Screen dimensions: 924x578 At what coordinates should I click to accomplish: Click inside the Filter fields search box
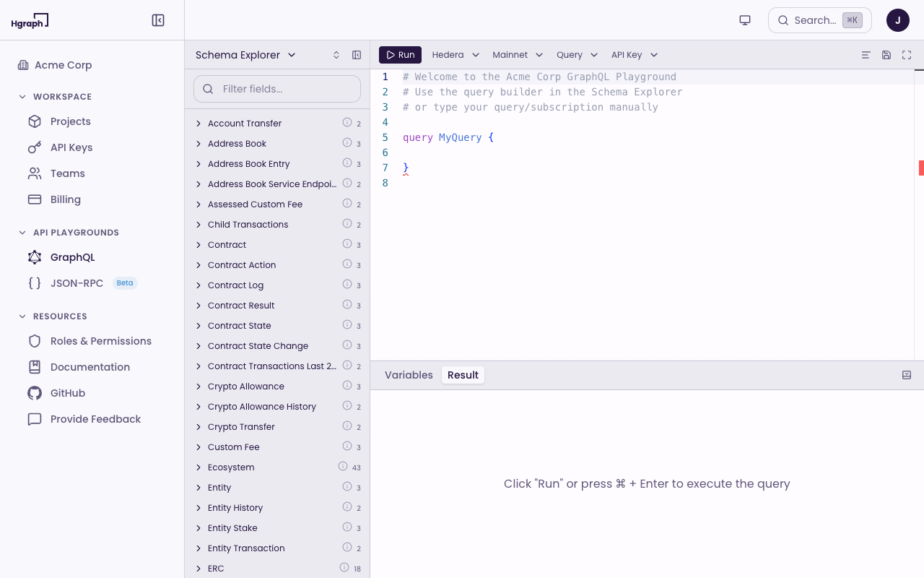(277, 89)
